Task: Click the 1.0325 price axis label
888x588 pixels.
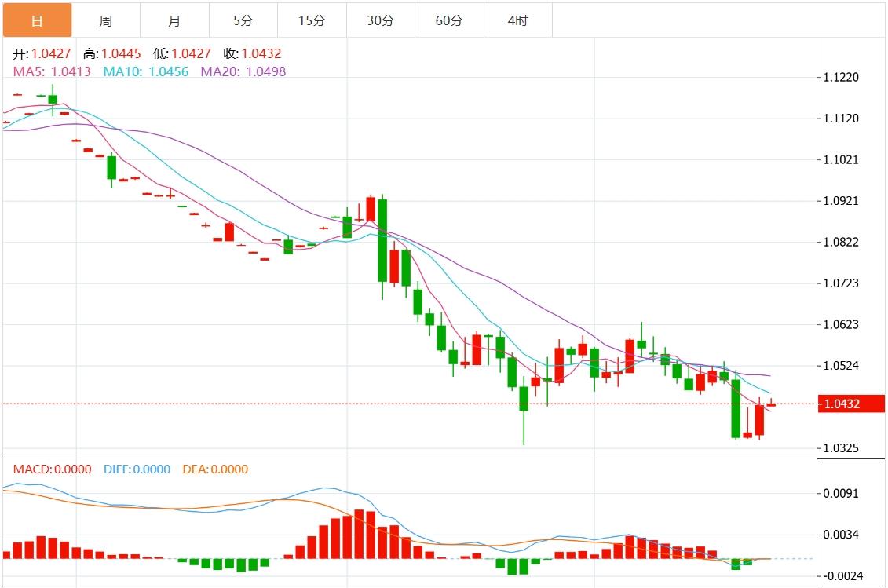Action: click(841, 448)
